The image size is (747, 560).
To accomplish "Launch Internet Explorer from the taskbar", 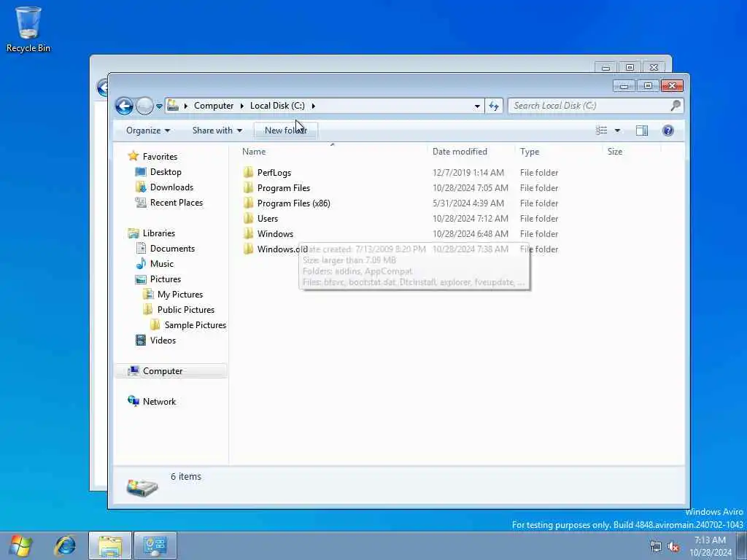I will (x=65, y=545).
